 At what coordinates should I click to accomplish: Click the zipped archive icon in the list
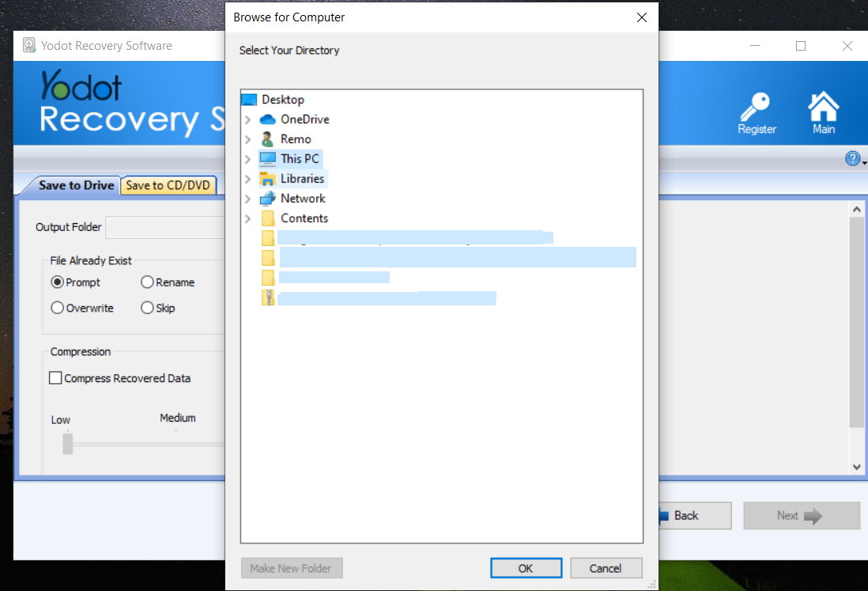point(268,297)
